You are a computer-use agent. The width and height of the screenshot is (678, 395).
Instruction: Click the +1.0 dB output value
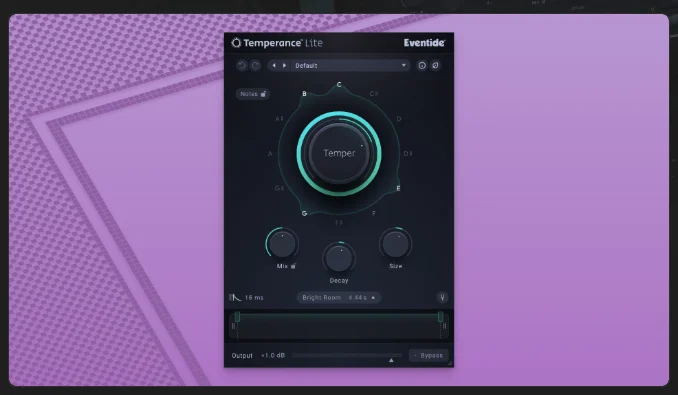coord(273,355)
